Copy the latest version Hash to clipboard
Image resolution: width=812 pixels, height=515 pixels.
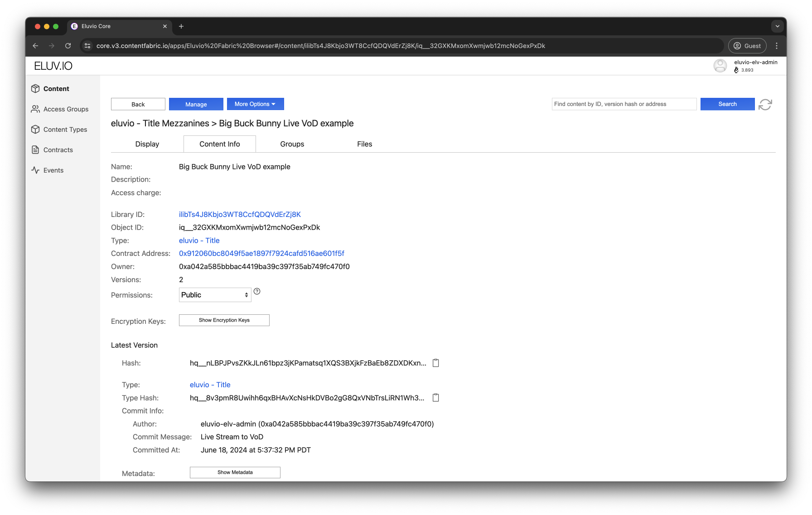[436, 363]
